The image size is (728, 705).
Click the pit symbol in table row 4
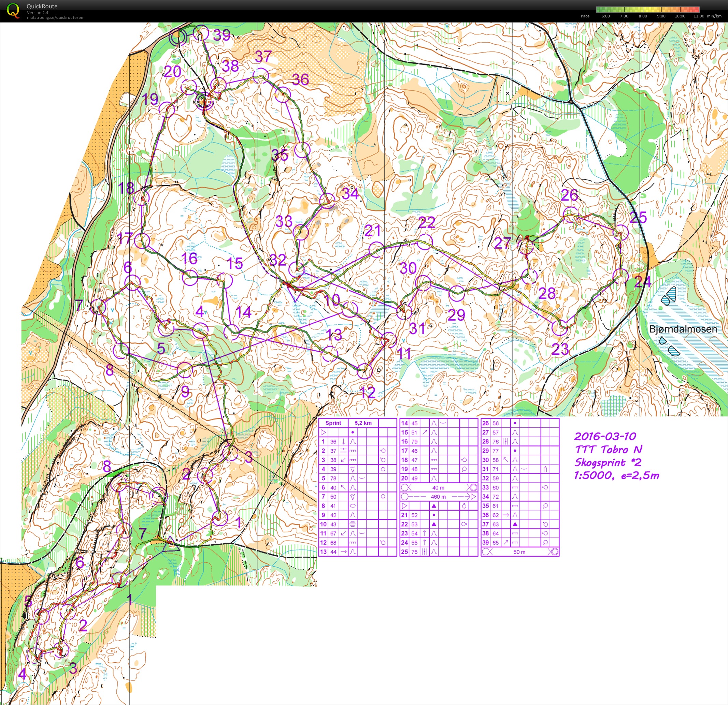(x=353, y=469)
